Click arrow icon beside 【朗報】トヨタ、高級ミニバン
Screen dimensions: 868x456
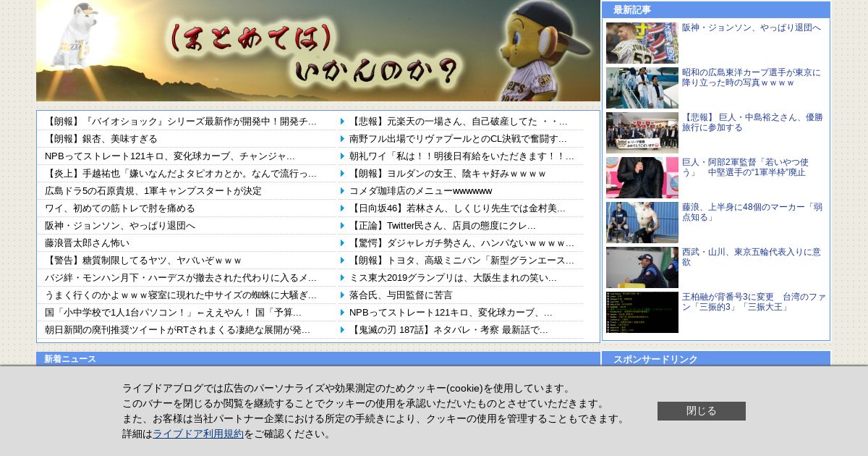tap(343, 260)
